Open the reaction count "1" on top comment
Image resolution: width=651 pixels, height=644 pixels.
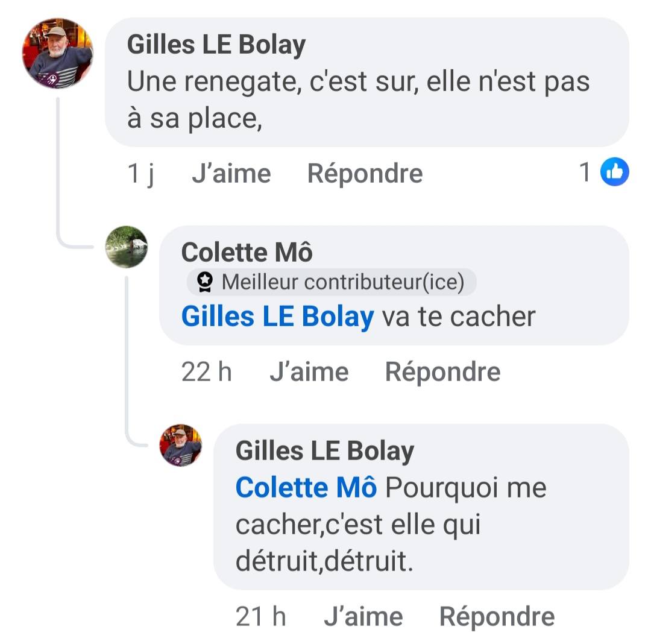[x=585, y=173]
